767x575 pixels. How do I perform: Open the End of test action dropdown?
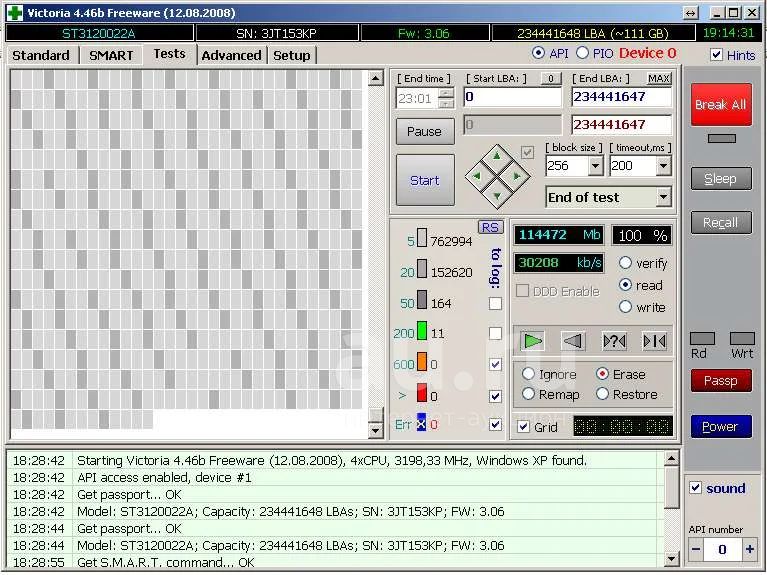click(x=663, y=197)
